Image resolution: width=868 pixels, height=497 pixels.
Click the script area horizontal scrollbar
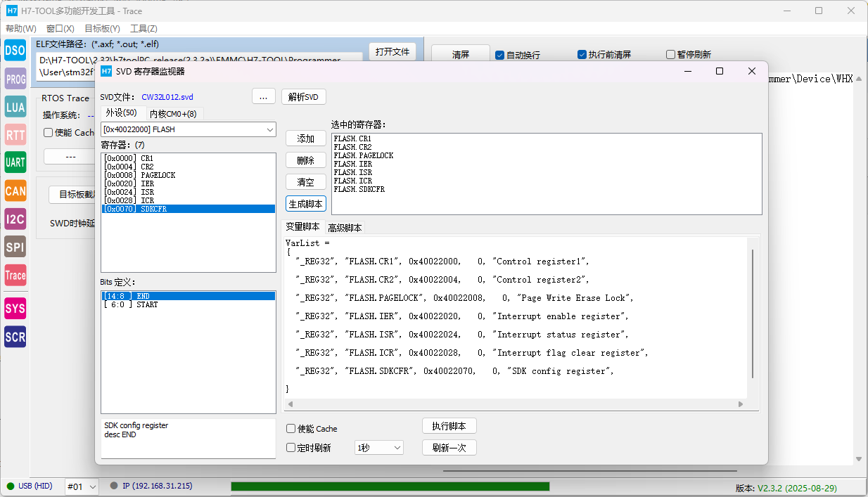tap(515, 404)
